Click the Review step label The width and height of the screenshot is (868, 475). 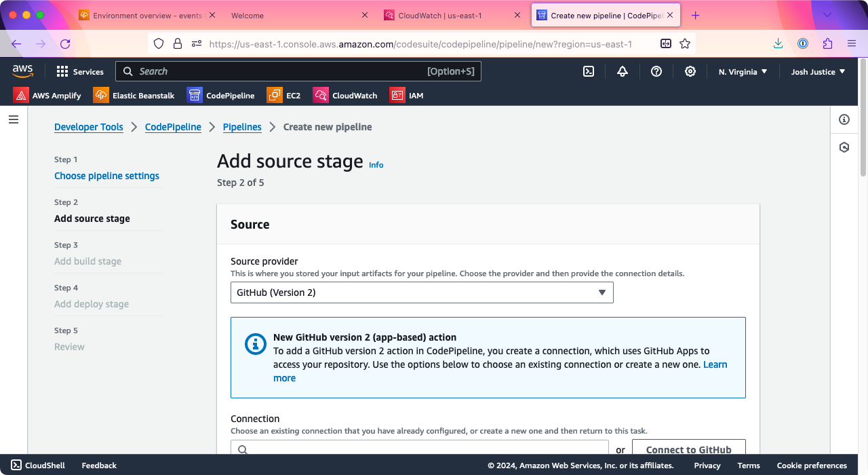tap(69, 347)
